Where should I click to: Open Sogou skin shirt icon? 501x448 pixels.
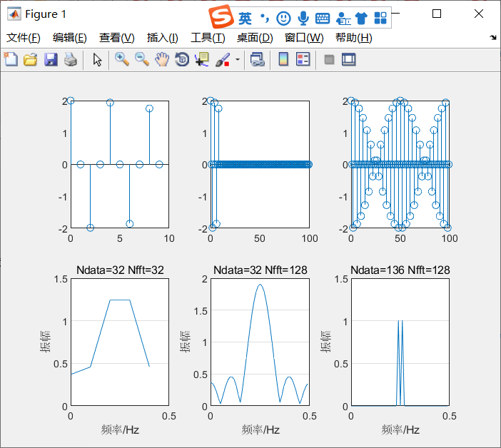click(361, 19)
